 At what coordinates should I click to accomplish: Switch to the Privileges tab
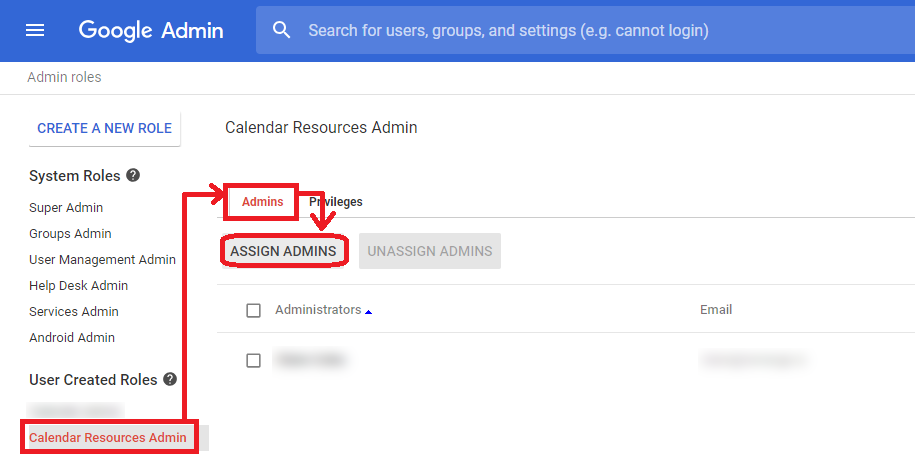coord(337,202)
